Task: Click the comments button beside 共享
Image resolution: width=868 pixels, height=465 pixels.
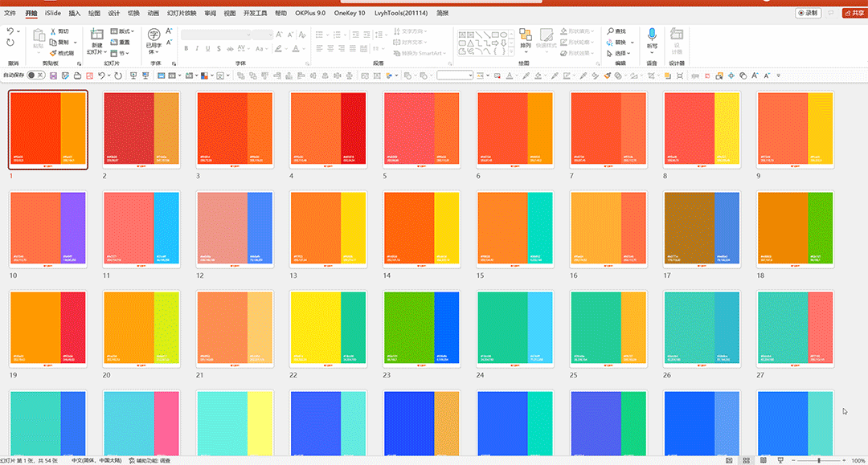Action: [x=832, y=13]
